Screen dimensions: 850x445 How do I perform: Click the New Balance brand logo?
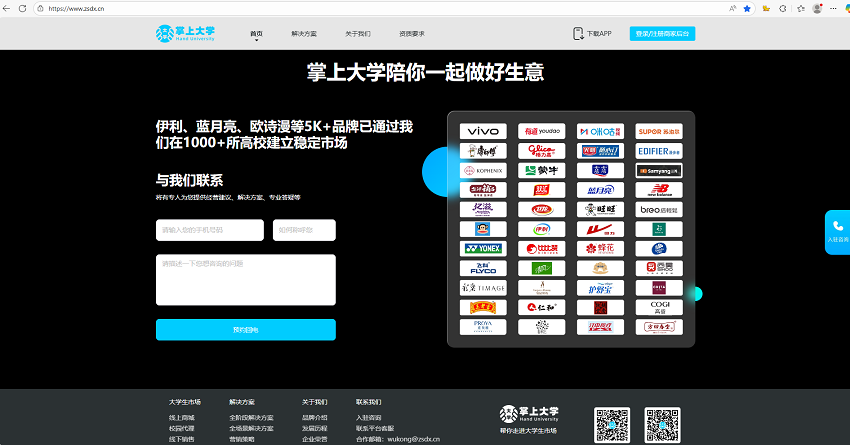659,190
